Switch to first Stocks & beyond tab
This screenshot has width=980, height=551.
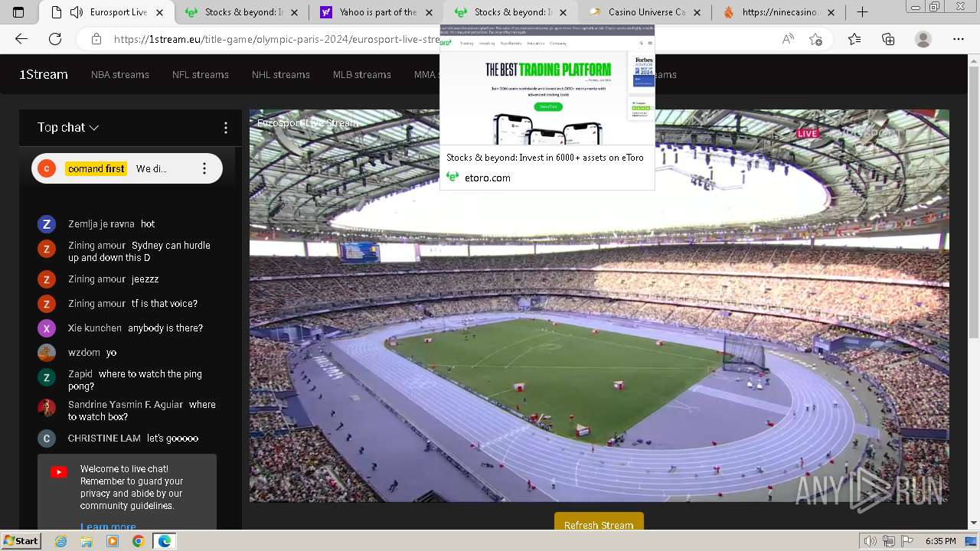coord(243,12)
